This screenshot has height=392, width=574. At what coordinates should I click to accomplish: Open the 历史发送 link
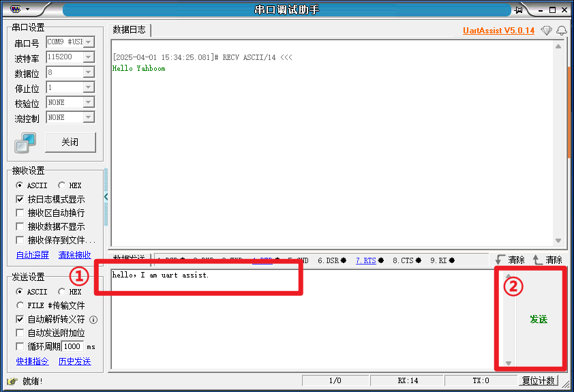pyautogui.click(x=74, y=361)
